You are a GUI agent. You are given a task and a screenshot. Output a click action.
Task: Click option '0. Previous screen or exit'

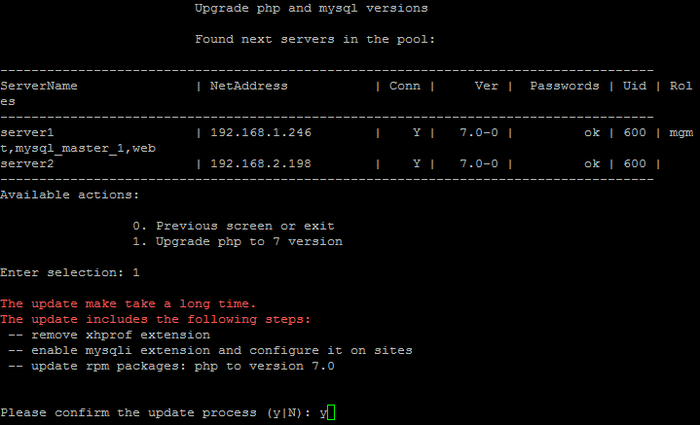[x=233, y=226]
